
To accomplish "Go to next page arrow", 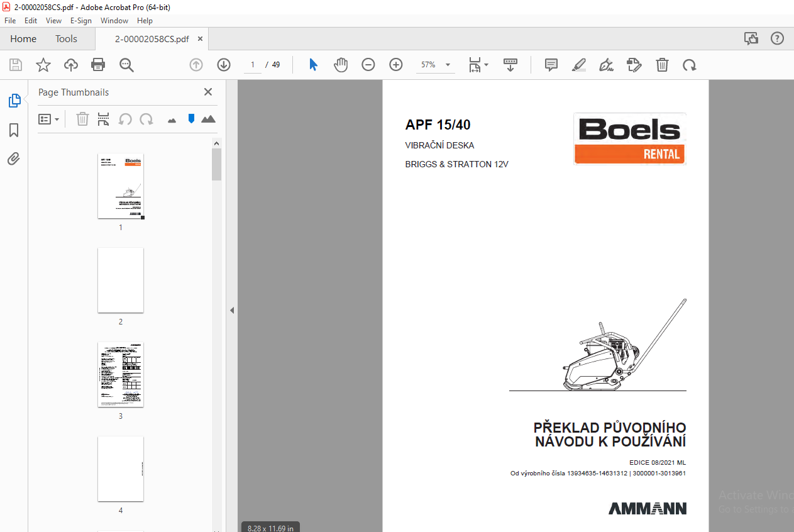I will 224,65.
